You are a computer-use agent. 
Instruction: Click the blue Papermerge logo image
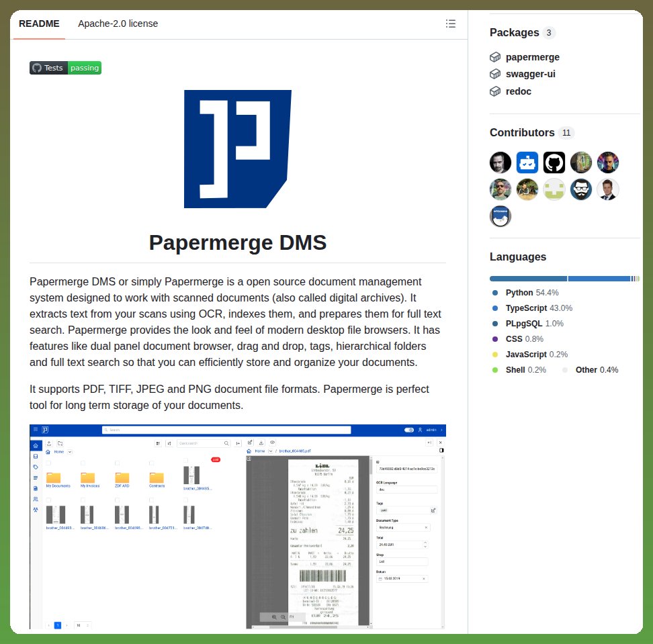pos(238,149)
